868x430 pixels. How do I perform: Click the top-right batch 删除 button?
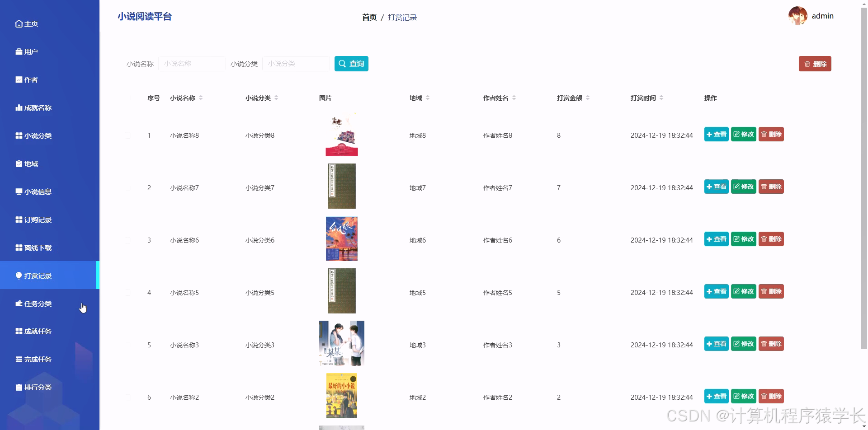pyautogui.click(x=815, y=64)
